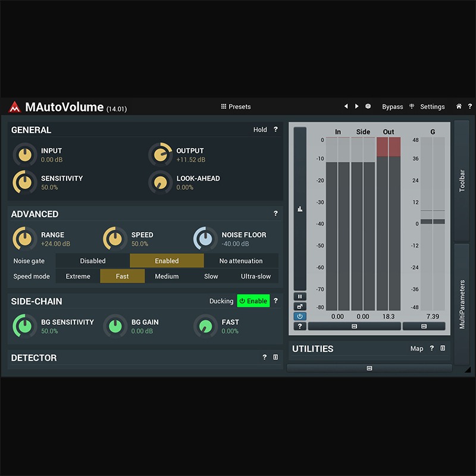Collapse the level meters bar

354,326
